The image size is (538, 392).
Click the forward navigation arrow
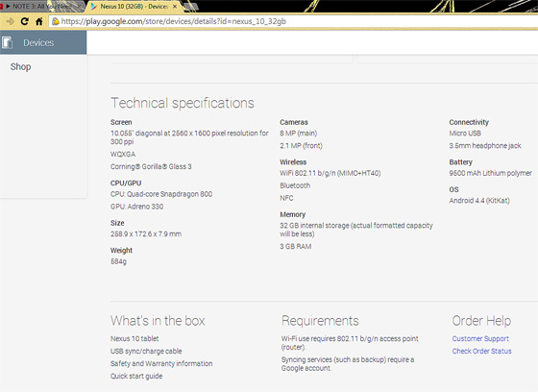[x=10, y=21]
